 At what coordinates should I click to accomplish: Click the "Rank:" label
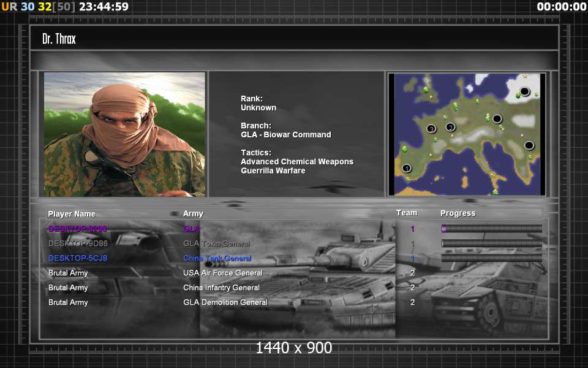[x=252, y=98]
